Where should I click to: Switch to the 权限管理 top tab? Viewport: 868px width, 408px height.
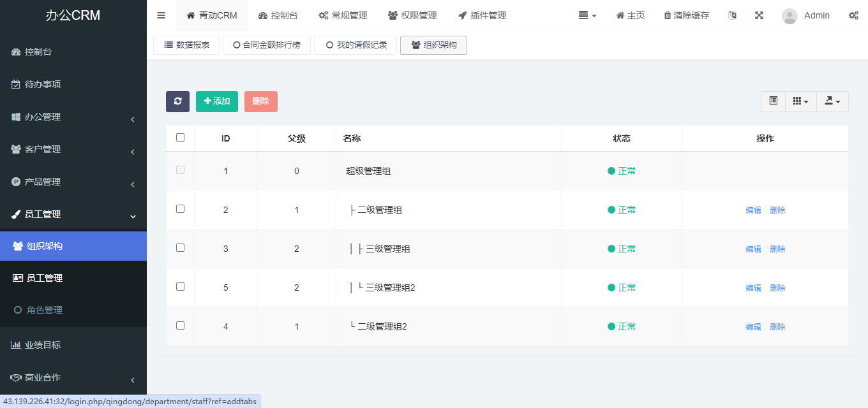[412, 15]
